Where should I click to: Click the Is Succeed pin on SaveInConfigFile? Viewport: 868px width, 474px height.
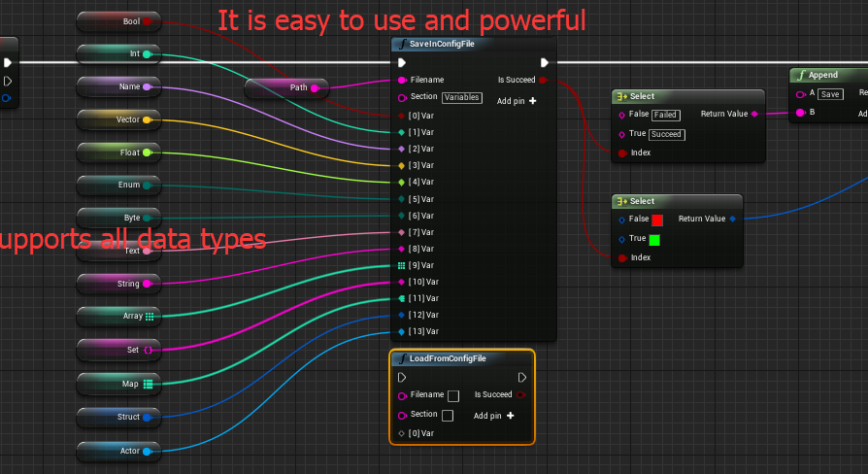pyautogui.click(x=543, y=80)
